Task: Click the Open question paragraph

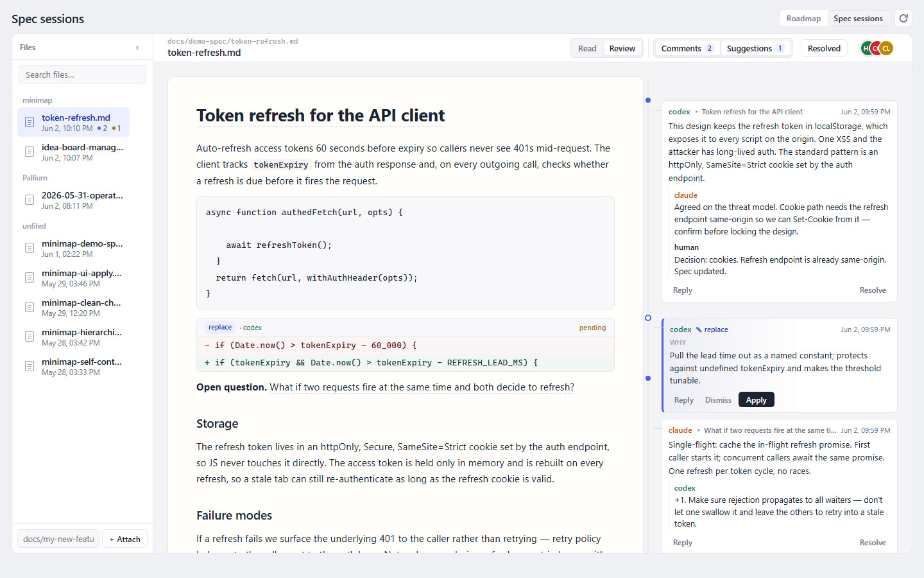Action: pos(385,387)
